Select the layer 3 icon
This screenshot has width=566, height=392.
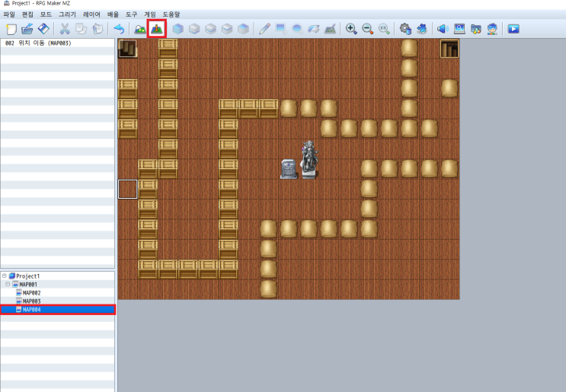point(227,29)
